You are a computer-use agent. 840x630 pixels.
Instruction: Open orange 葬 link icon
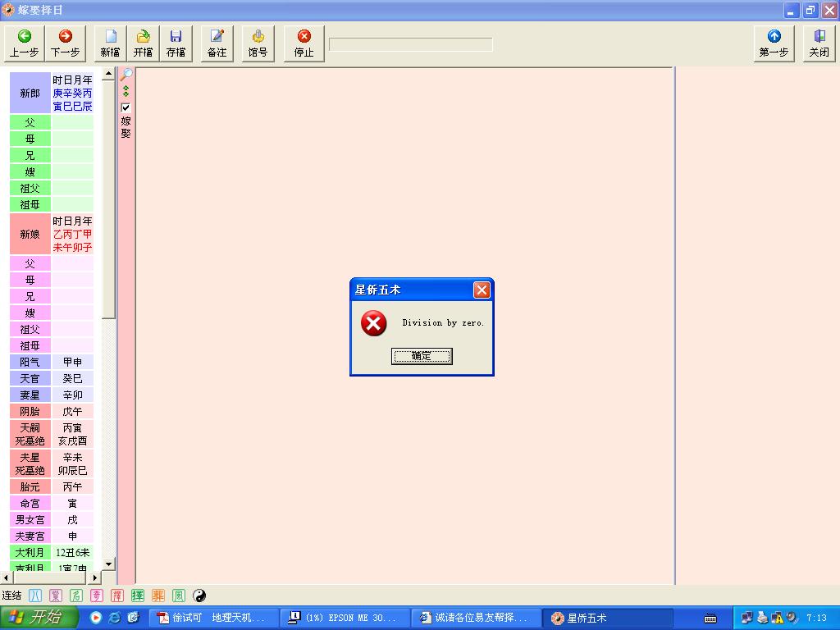point(158,596)
